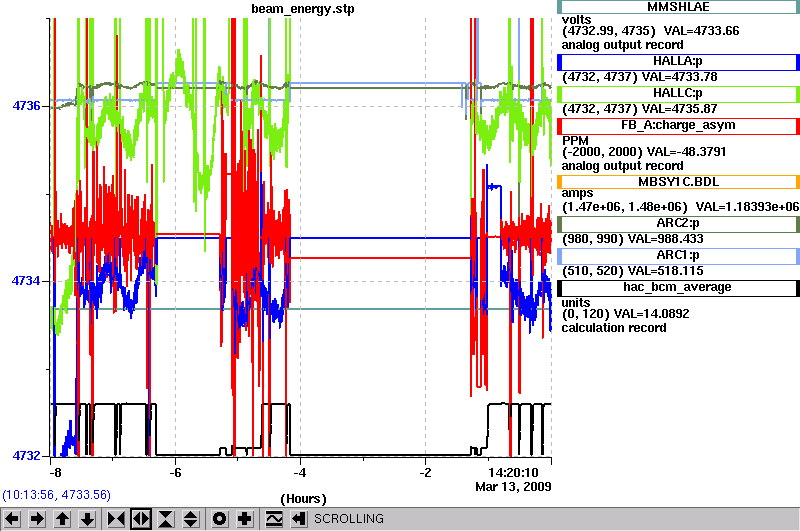The height and width of the screenshot is (531, 800).
Task: Expand the time axis with outward horizontal arrows
Action: pos(141,519)
